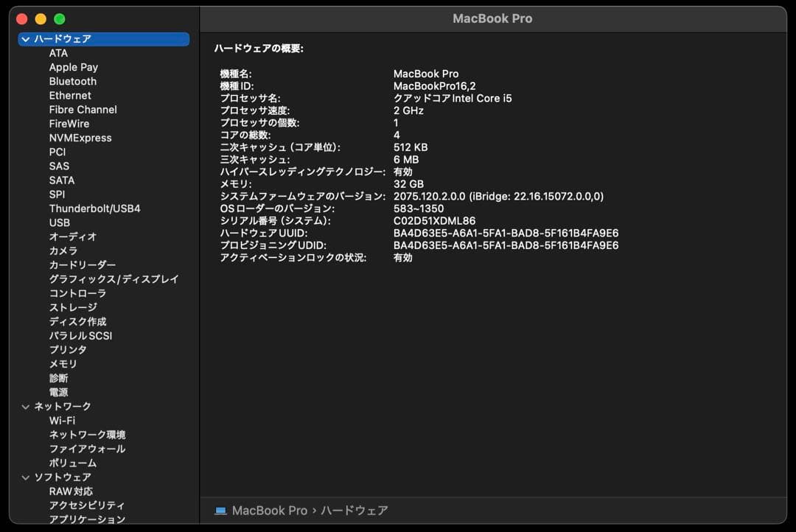Viewport: 796px width, 532px height.
Task: Click the 二次キャッシュ value 512 KB
Action: point(411,147)
